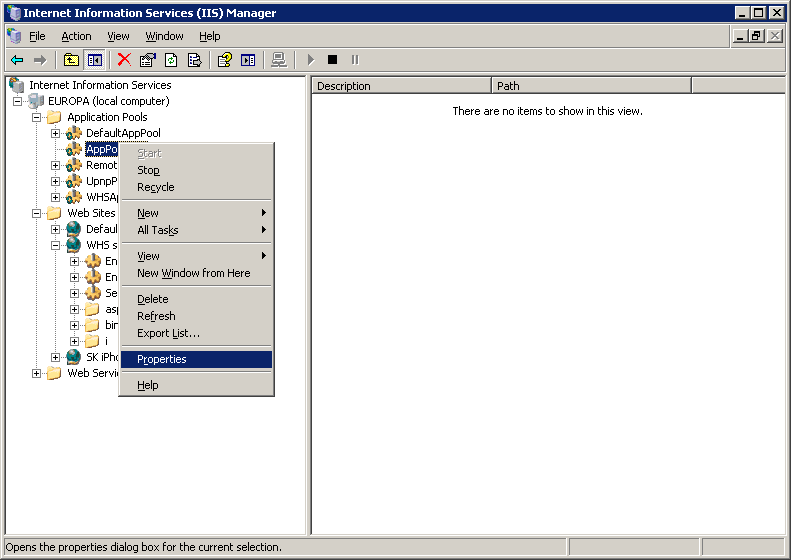Click the Remot application pool gear icon
This screenshot has width=791, height=560.
pos(74,165)
